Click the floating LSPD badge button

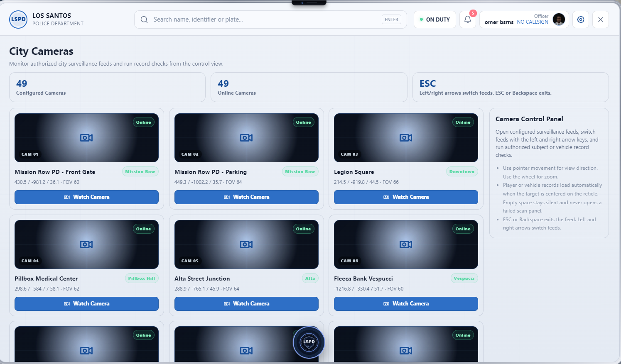pos(309,342)
